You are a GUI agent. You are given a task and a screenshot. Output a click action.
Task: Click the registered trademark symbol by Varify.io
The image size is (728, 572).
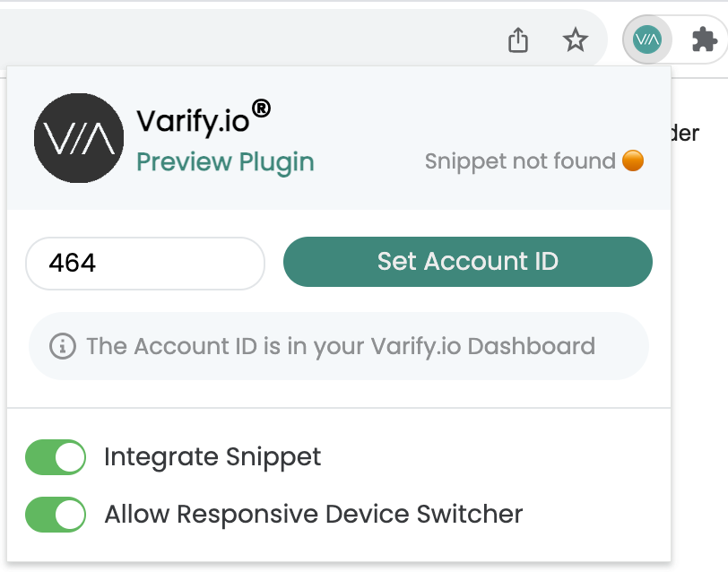[x=261, y=108]
